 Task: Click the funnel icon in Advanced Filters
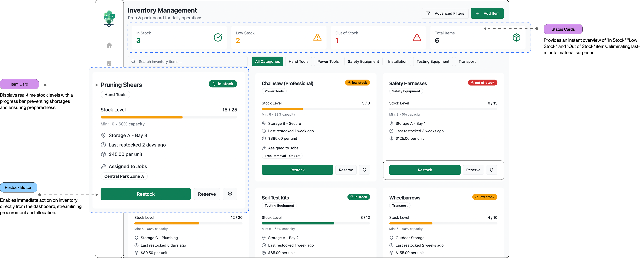(428, 14)
